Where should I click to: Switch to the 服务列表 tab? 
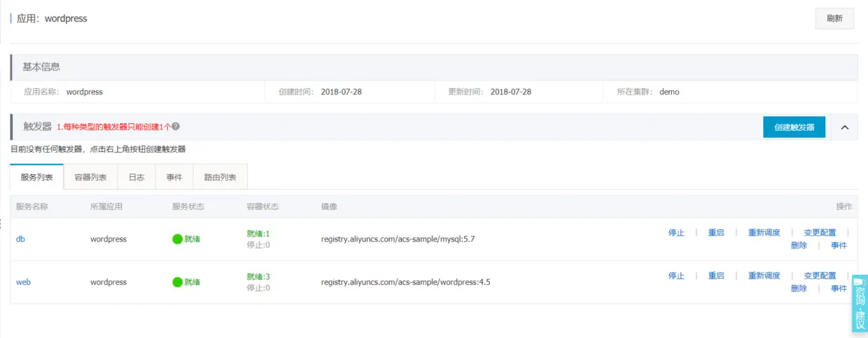pos(36,177)
